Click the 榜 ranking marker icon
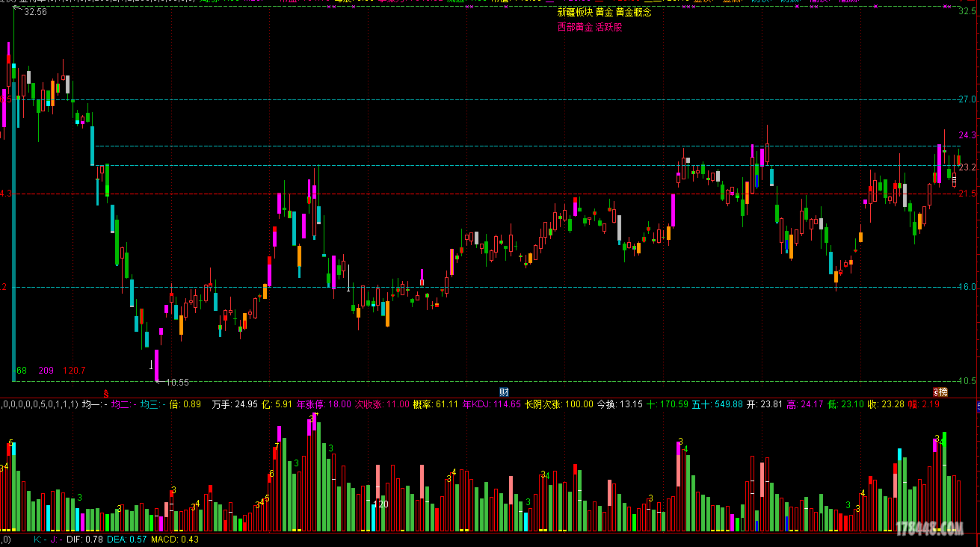The height and width of the screenshot is (547, 980). tap(943, 392)
